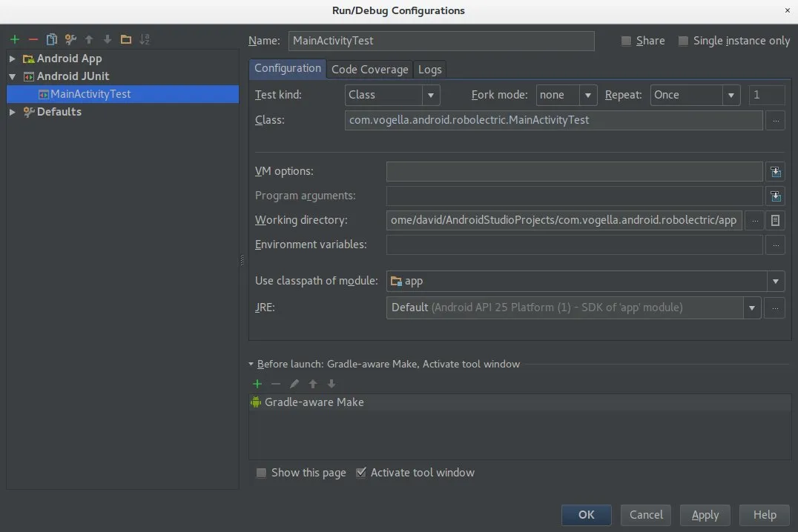798x532 pixels.
Task: Switch to the Logs tab
Action: tap(429, 69)
